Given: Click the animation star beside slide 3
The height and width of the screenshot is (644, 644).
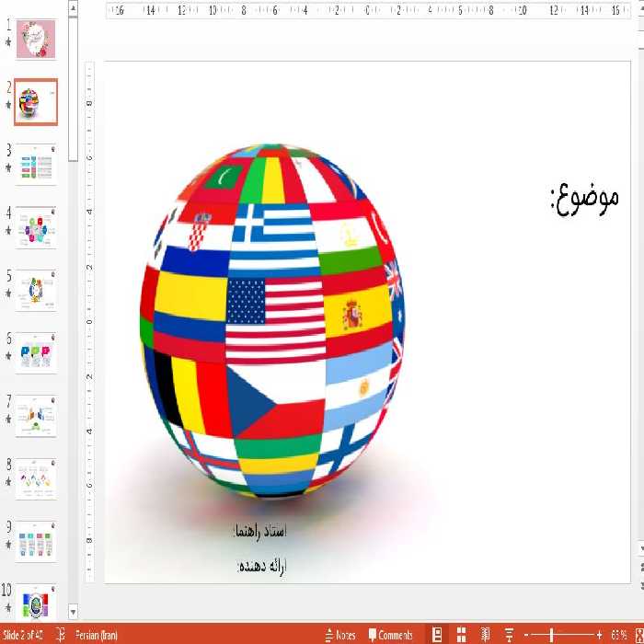Looking at the screenshot, I should 9,169.
